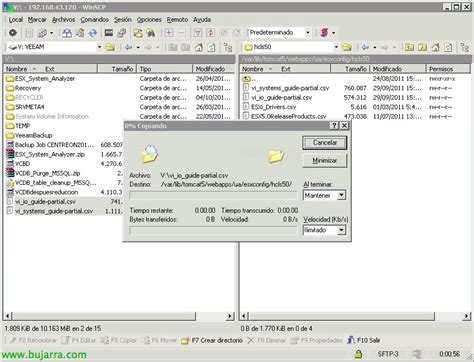Expand the session color dropdown arrow
This screenshot has height=362, width=474.
click(333, 33)
